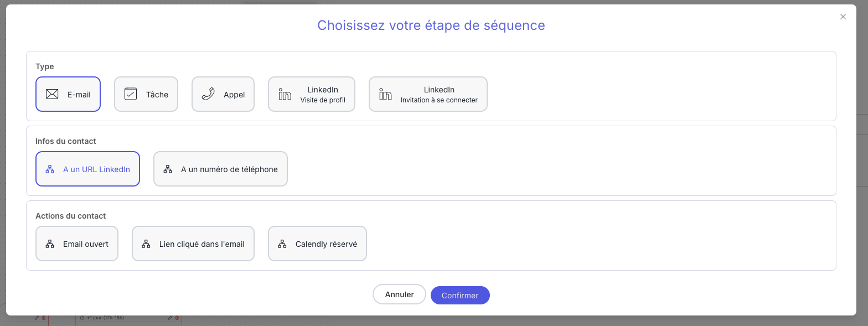Image resolution: width=868 pixels, height=326 pixels.
Task: Click LinkedIn logo for Visite de profil
Action: [x=285, y=95]
